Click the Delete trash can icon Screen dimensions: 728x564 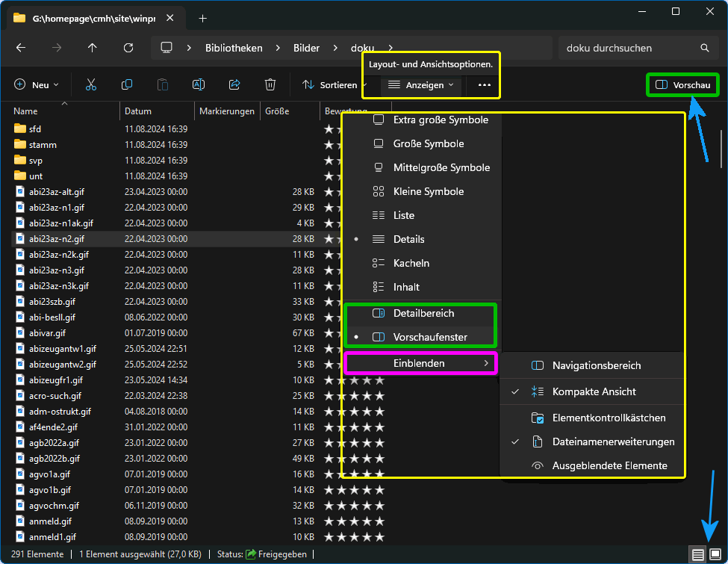(x=270, y=85)
